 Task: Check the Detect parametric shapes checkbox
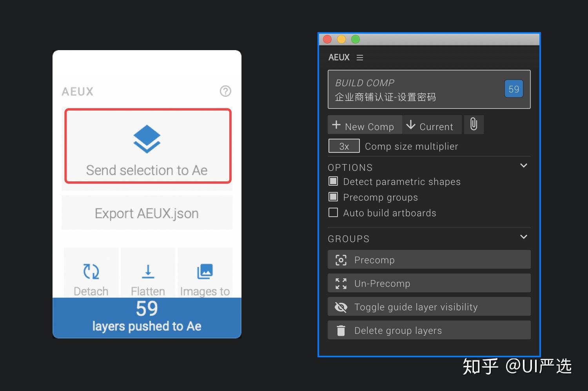tap(333, 181)
